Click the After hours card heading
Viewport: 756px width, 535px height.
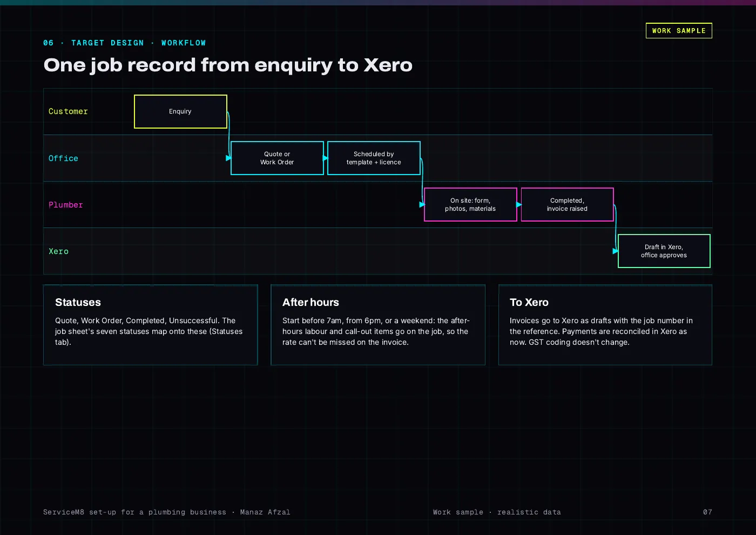(x=310, y=302)
